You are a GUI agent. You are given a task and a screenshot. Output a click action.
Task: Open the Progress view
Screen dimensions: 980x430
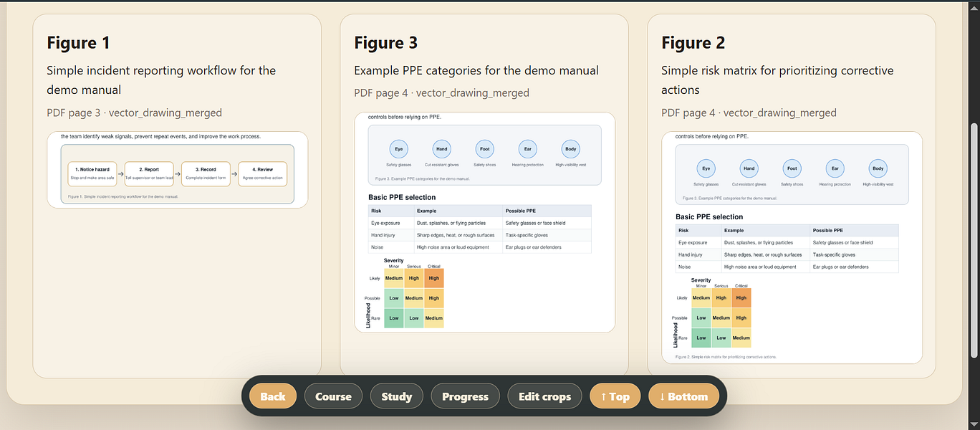point(465,396)
